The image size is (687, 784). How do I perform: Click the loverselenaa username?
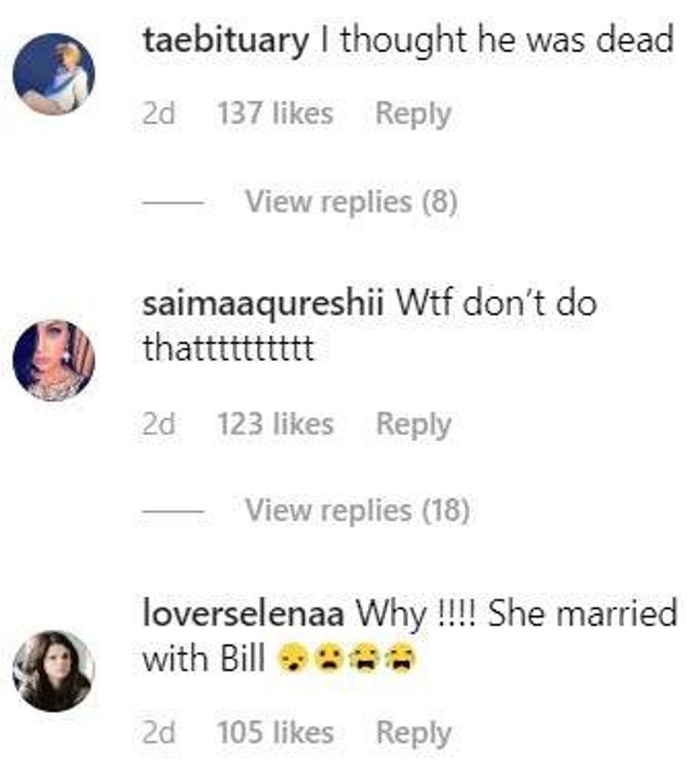pos(243,614)
